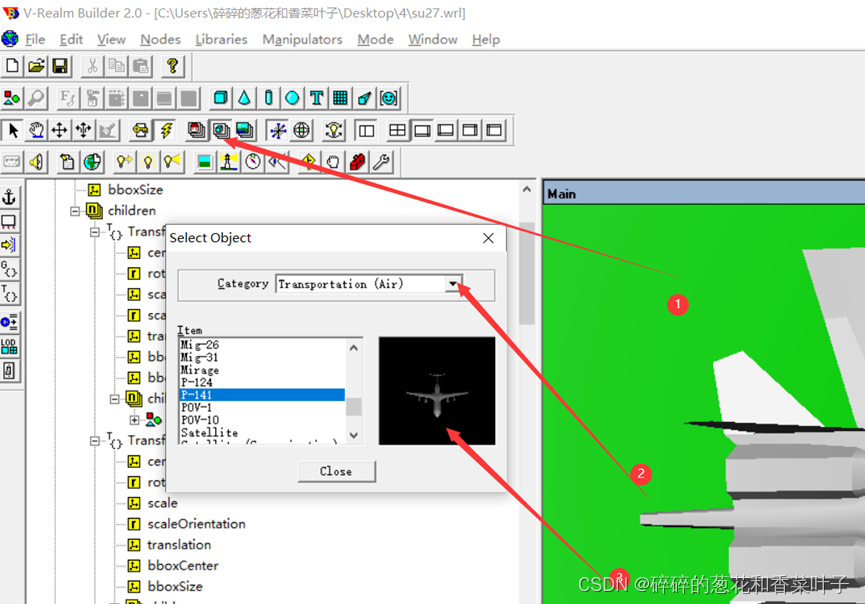This screenshot has width=865, height=604.
Task: Select P-141 in the Item list
Action: pyautogui.click(x=262, y=395)
